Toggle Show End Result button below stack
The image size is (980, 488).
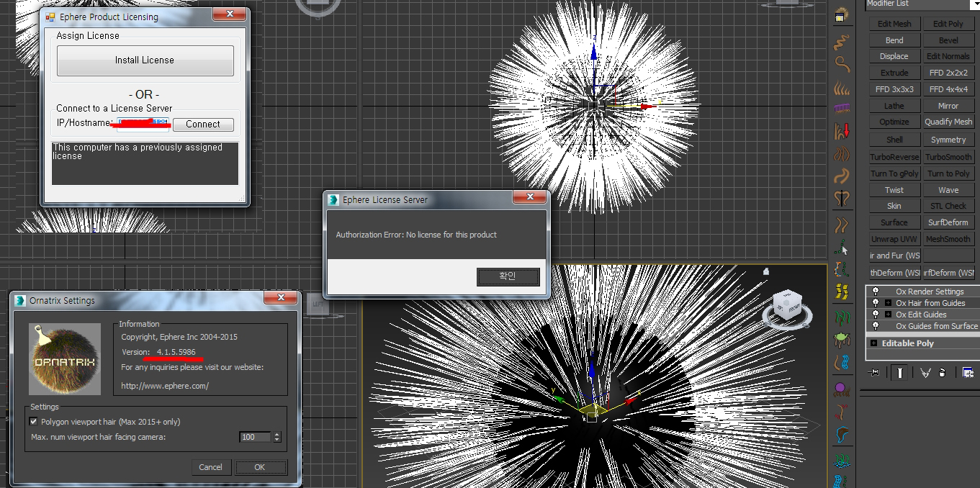899,372
